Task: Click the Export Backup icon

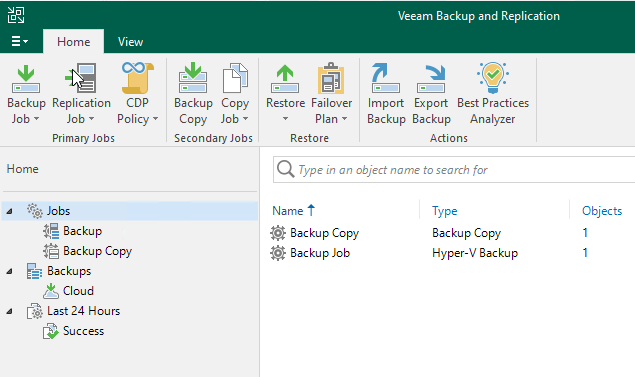Action: [x=431, y=79]
